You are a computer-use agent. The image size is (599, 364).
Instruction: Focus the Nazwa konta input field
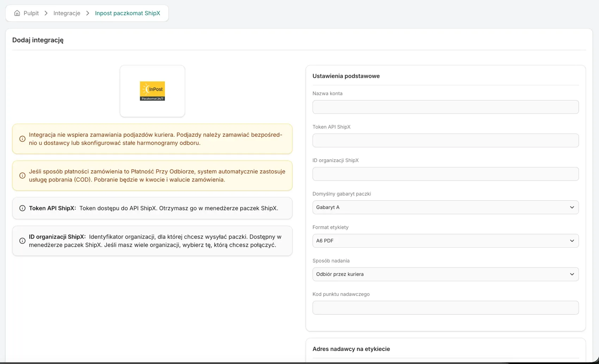point(445,107)
